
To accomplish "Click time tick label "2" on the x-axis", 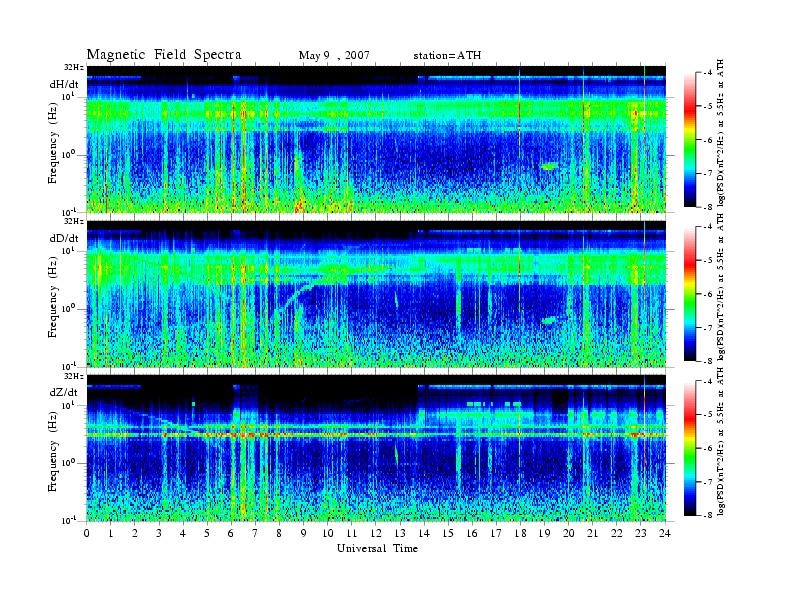I will click(x=135, y=533).
